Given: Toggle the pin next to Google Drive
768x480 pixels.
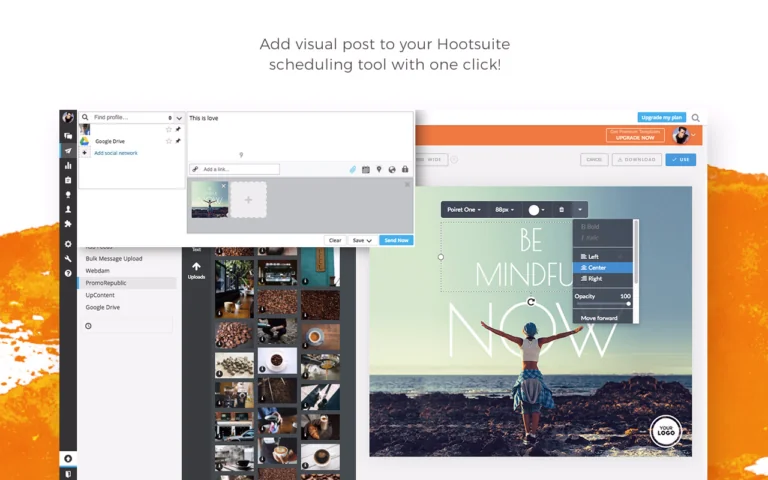Looking at the screenshot, I should click(178, 141).
